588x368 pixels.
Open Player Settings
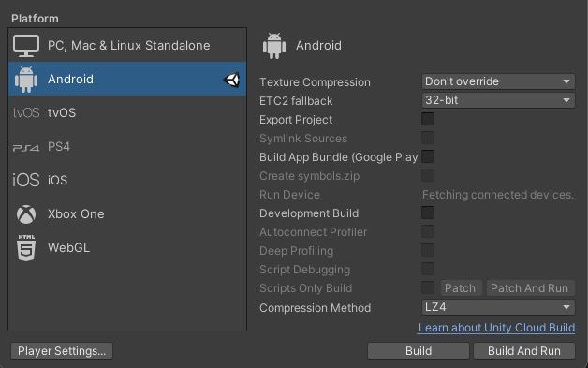tap(62, 351)
